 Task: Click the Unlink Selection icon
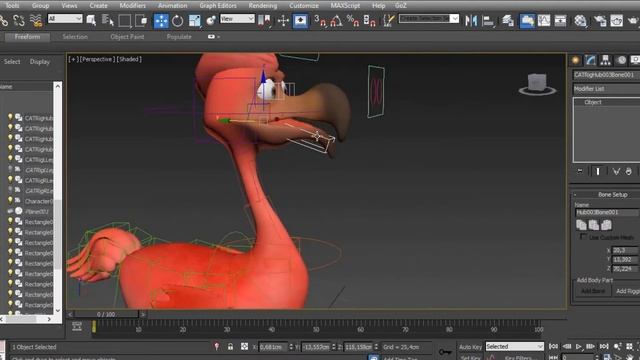pyautogui.click(x=19, y=20)
